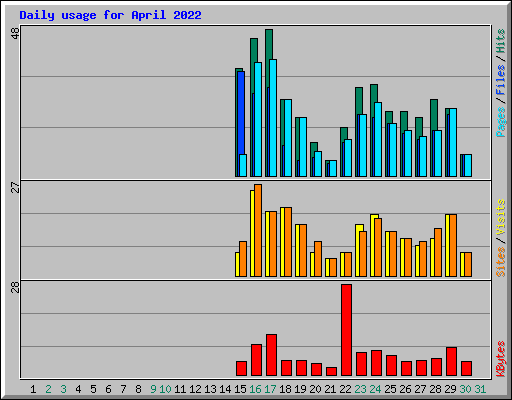512x400 pixels.
Task: Select day 25 on the date axis
Action: 390,389
